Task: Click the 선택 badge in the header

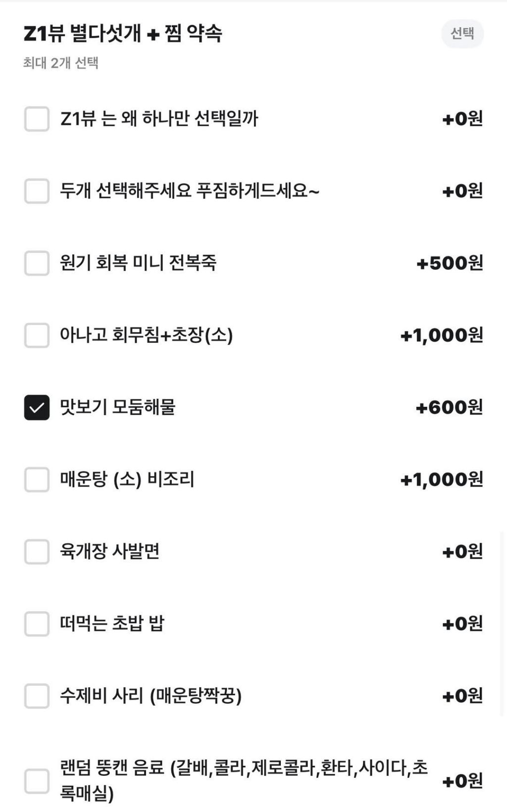Action: click(462, 34)
